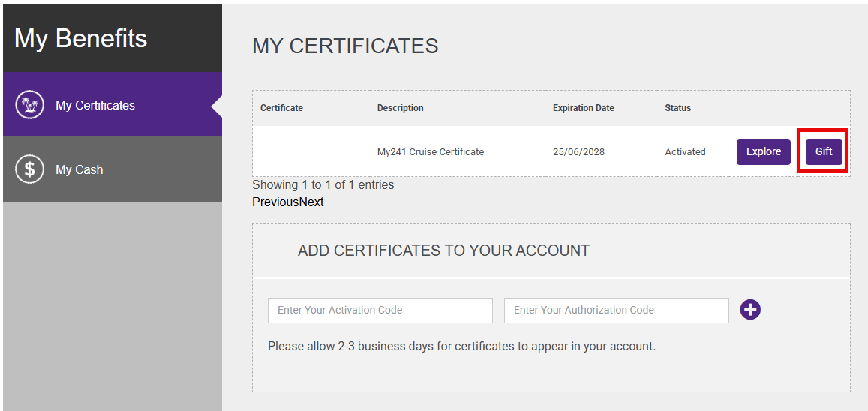Image resolution: width=868 pixels, height=411 pixels.
Task: Go to the Previous page link
Action: tap(275, 202)
